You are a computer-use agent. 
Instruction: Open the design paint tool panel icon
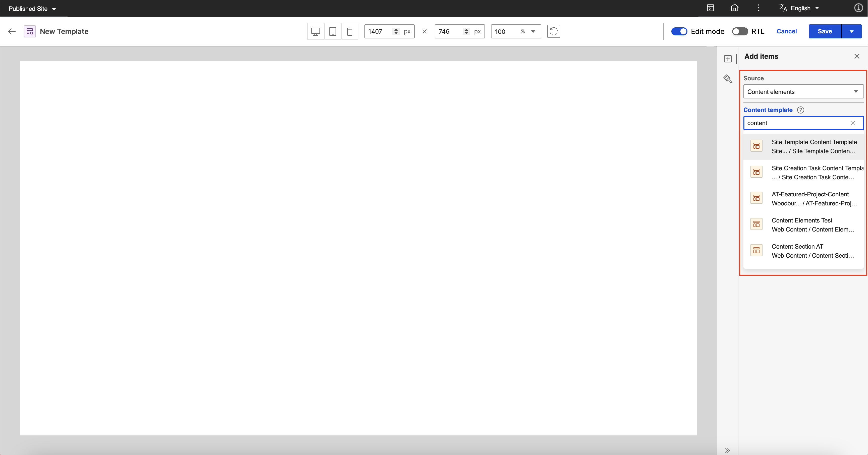coord(728,79)
